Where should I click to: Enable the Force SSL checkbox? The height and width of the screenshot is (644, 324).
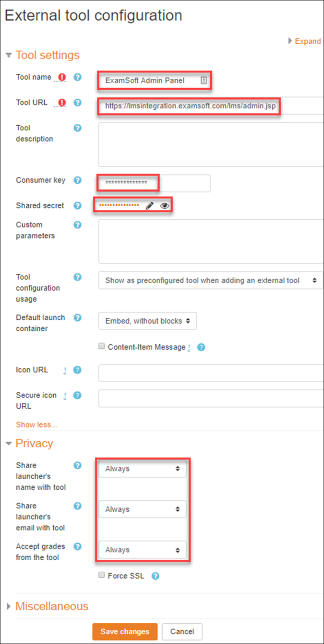pos(101,575)
